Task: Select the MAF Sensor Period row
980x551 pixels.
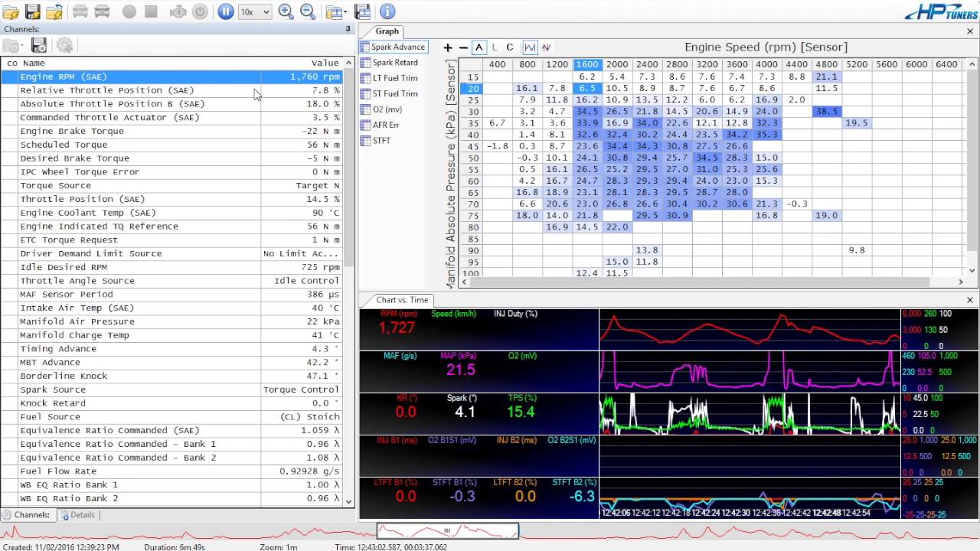Action: (x=172, y=295)
